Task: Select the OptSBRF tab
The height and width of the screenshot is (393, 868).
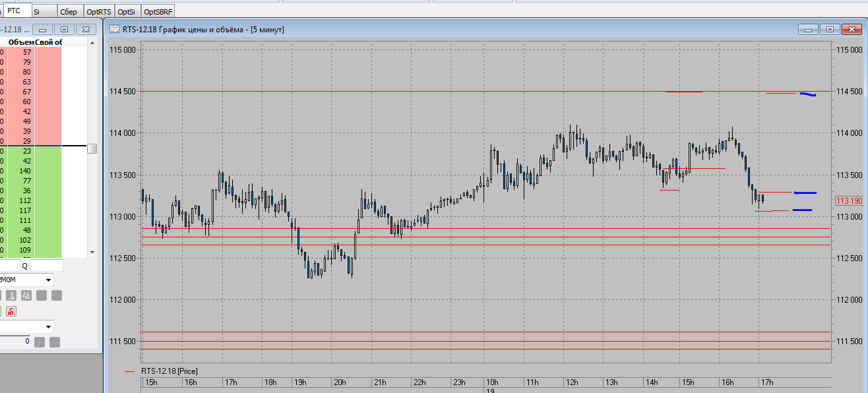Action: coord(159,12)
